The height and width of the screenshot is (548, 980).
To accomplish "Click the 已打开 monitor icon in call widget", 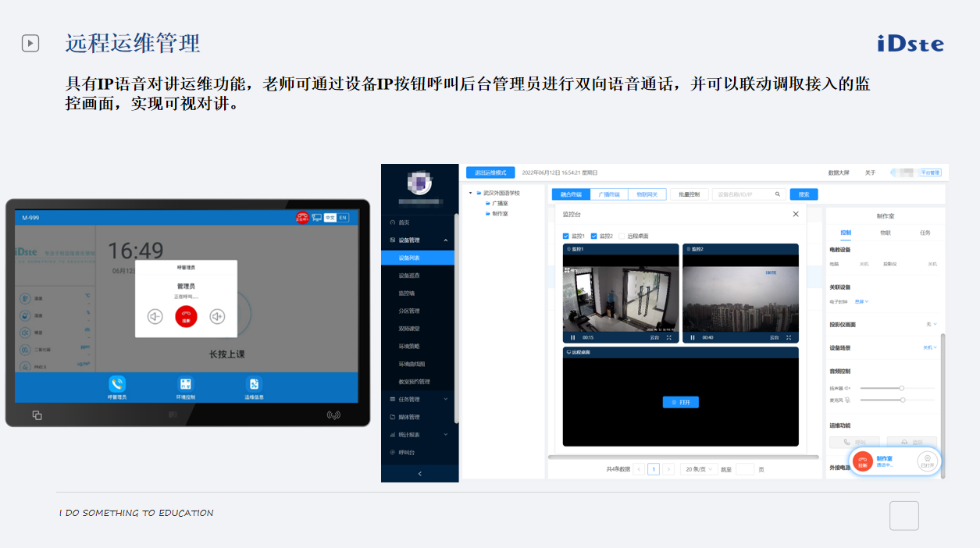I will coord(927,461).
